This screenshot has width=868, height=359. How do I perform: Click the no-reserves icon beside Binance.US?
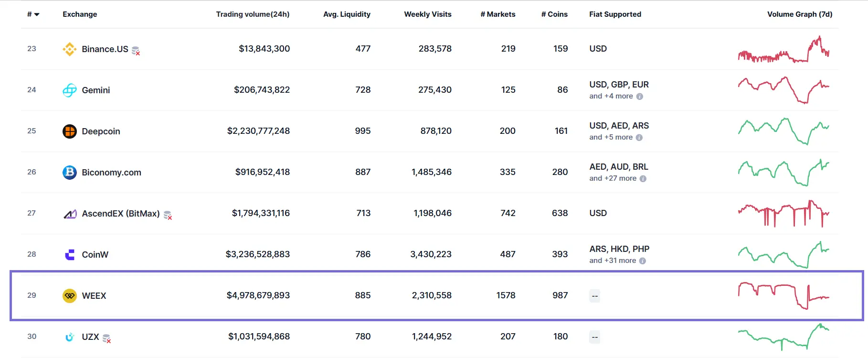pyautogui.click(x=136, y=51)
